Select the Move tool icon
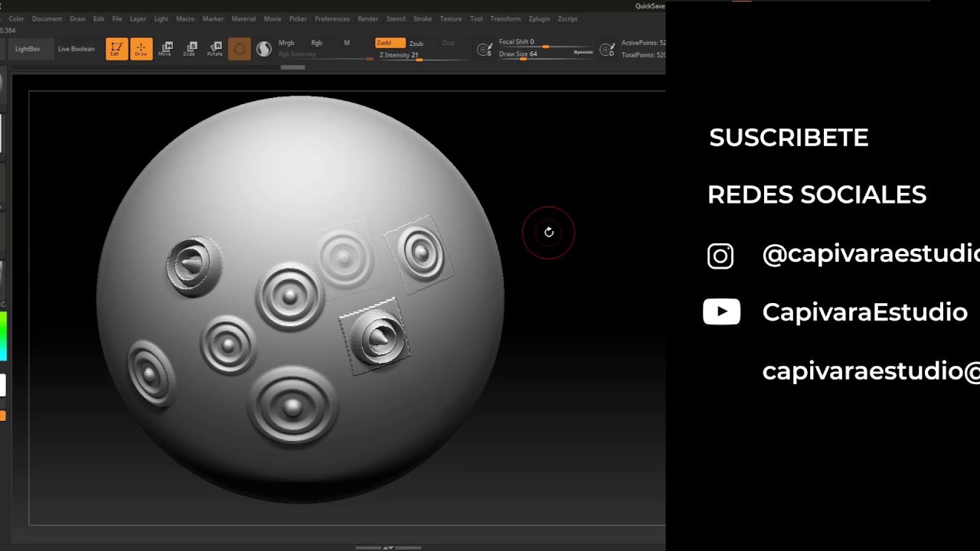The height and width of the screenshot is (551, 980). pyautogui.click(x=165, y=49)
